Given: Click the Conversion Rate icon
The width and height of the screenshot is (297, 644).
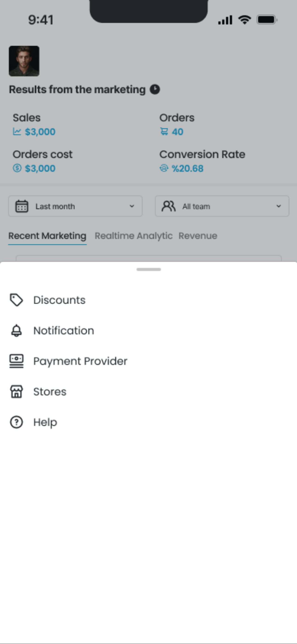Looking at the screenshot, I should tap(164, 168).
